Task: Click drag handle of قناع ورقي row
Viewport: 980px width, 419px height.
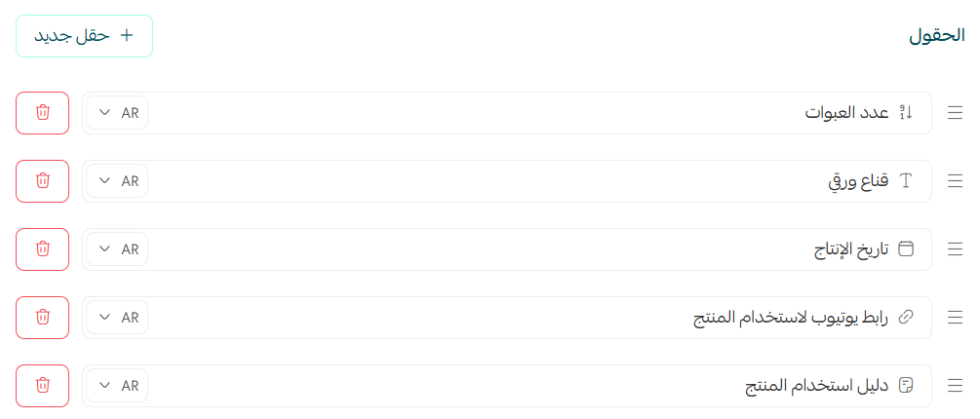Action: pos(956,181)
